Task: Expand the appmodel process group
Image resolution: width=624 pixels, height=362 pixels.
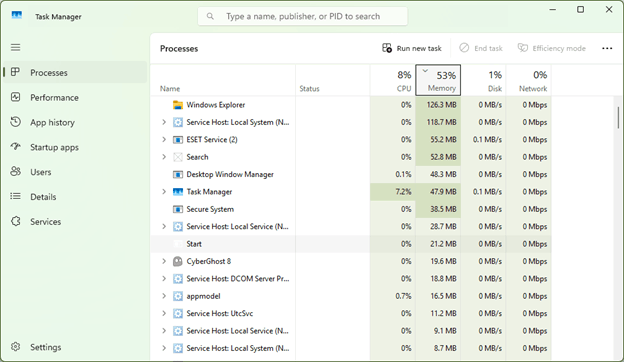Action: coord(164,296)
